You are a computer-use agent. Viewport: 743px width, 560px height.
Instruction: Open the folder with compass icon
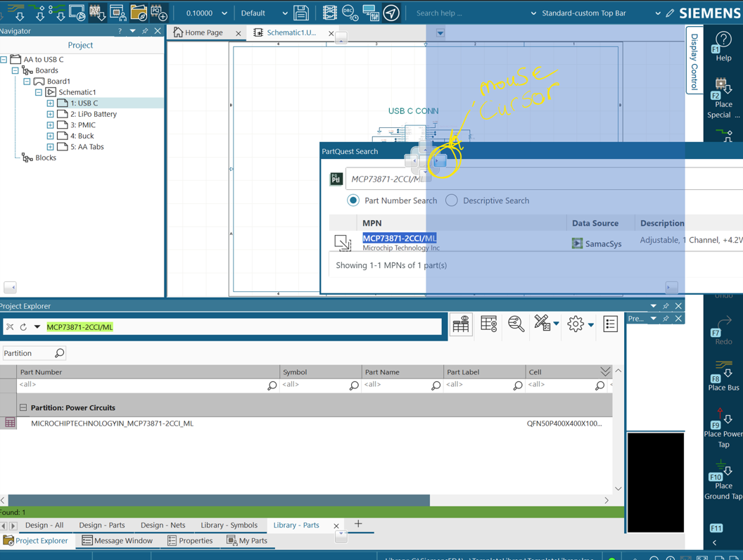139,13
